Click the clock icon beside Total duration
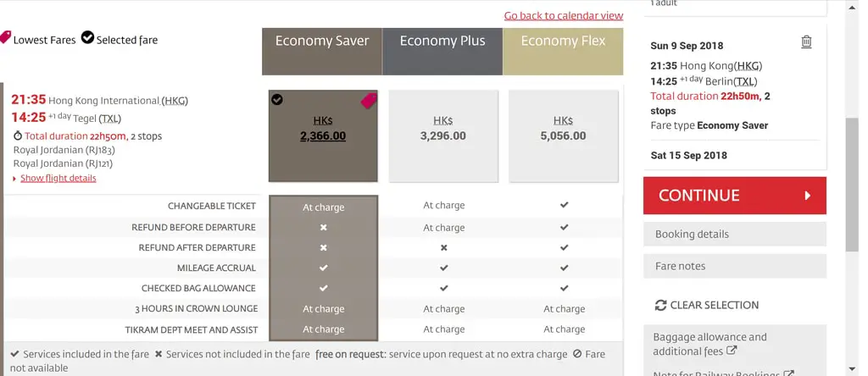 (x=18, y=136)
